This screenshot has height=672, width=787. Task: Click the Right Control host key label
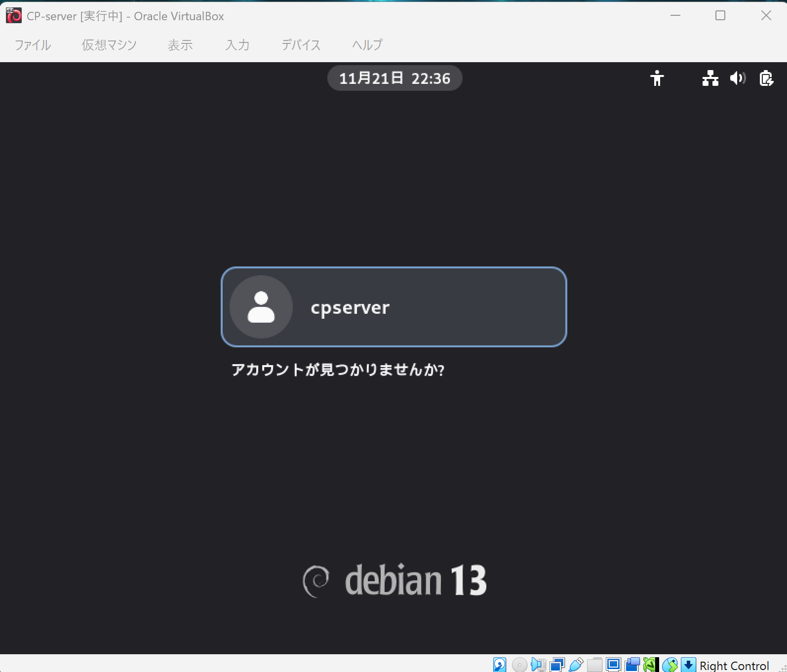tap(734, 665)
